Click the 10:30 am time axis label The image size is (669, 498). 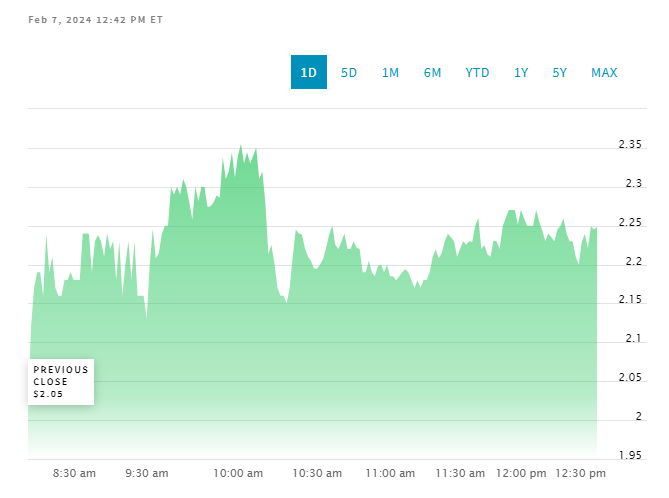pyautogui.click(x=317, y=473)
